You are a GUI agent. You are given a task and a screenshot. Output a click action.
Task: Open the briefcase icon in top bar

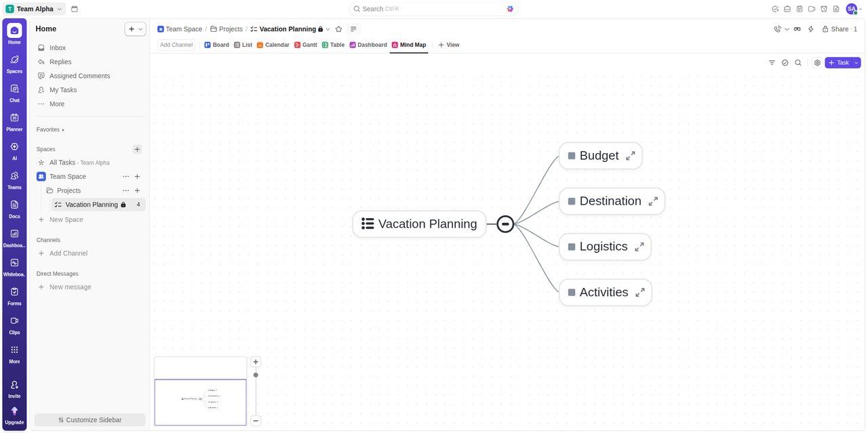point(787,9)
